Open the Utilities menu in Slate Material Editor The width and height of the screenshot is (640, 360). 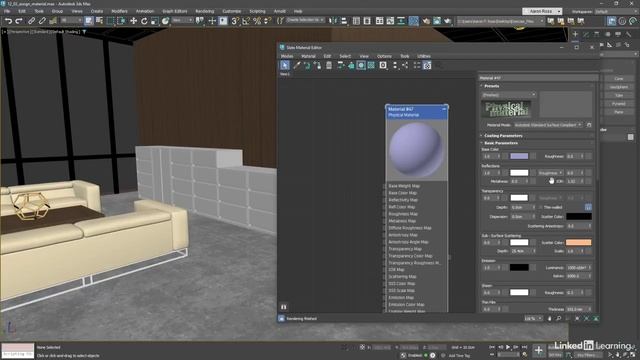(x=424, y=56)
